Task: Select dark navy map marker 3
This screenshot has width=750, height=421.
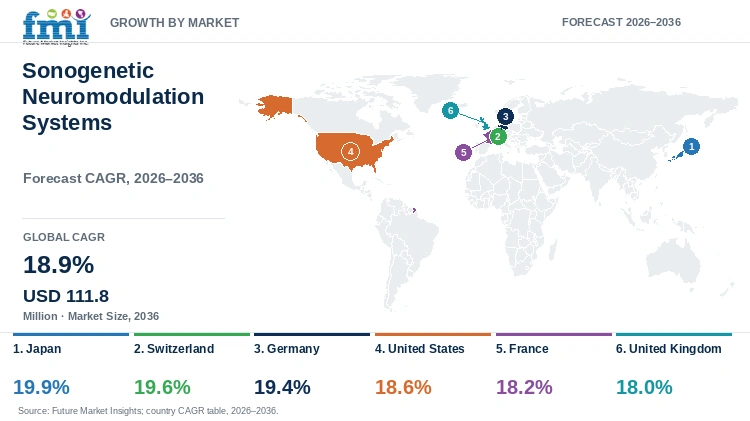Action: (505, 116)
